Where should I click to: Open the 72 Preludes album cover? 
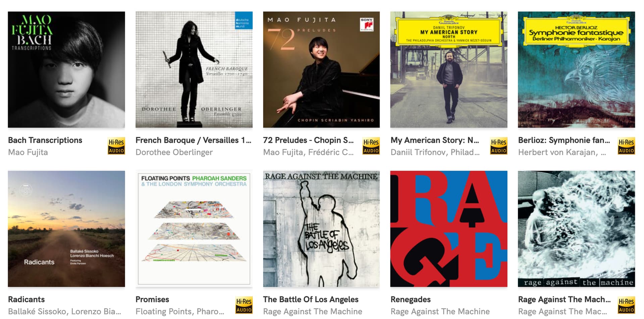(x=321, y=69)
